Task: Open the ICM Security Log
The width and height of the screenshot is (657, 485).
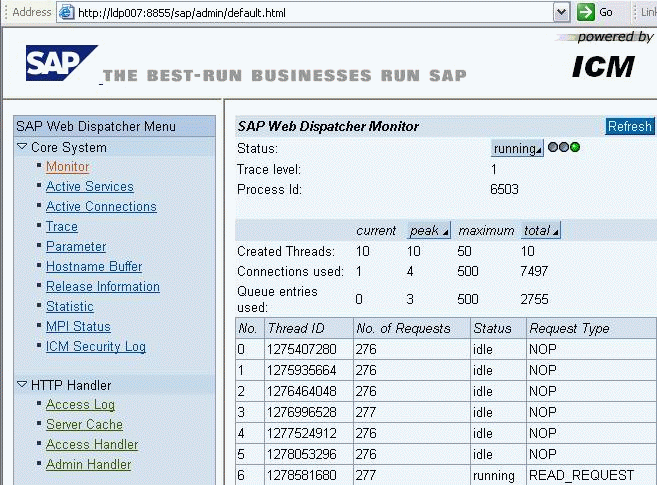Action: coord(95,347)
